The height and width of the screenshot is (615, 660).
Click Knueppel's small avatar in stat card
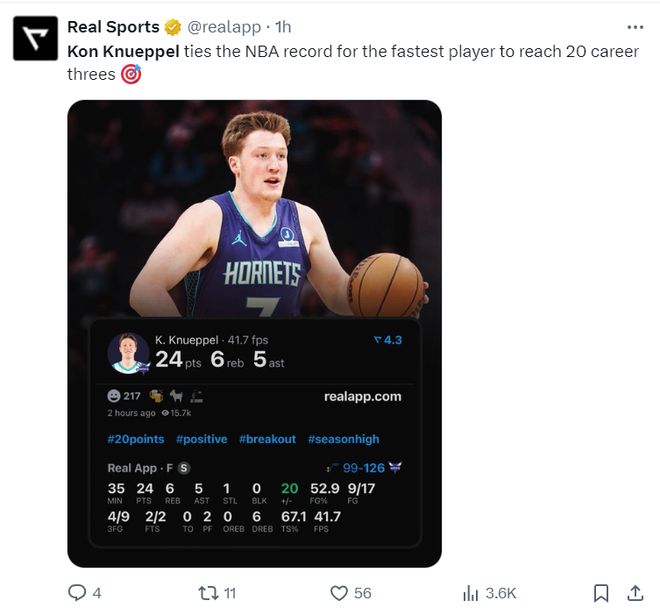click(x=128, y=353)
